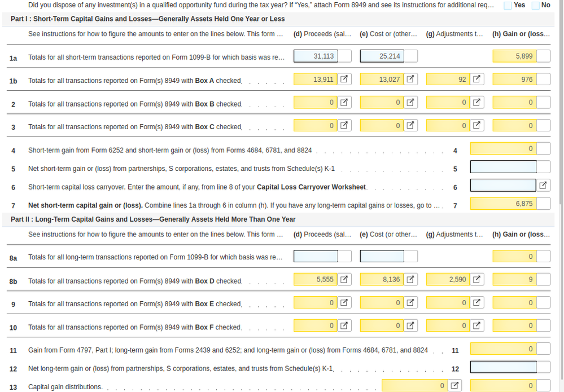Open line 2 Box B proceeds link icon
This screenshot has height=392, width=564.
(344, 103)
